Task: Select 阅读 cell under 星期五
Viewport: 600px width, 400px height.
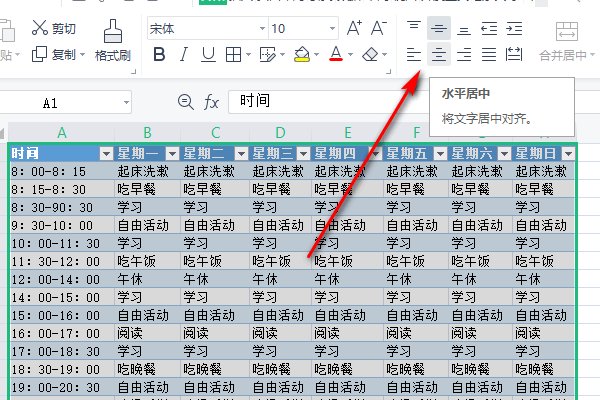Action: [x=416, y=333]
